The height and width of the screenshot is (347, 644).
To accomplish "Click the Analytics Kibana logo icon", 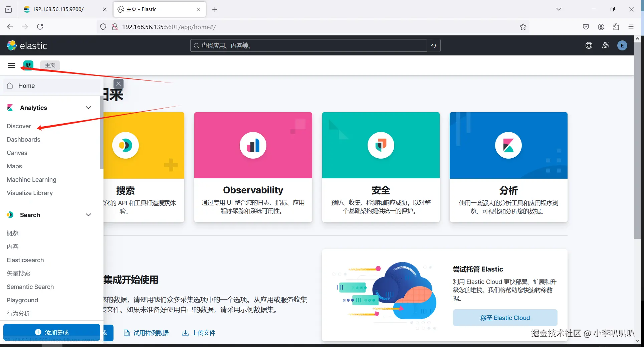I will click(10, 108).
